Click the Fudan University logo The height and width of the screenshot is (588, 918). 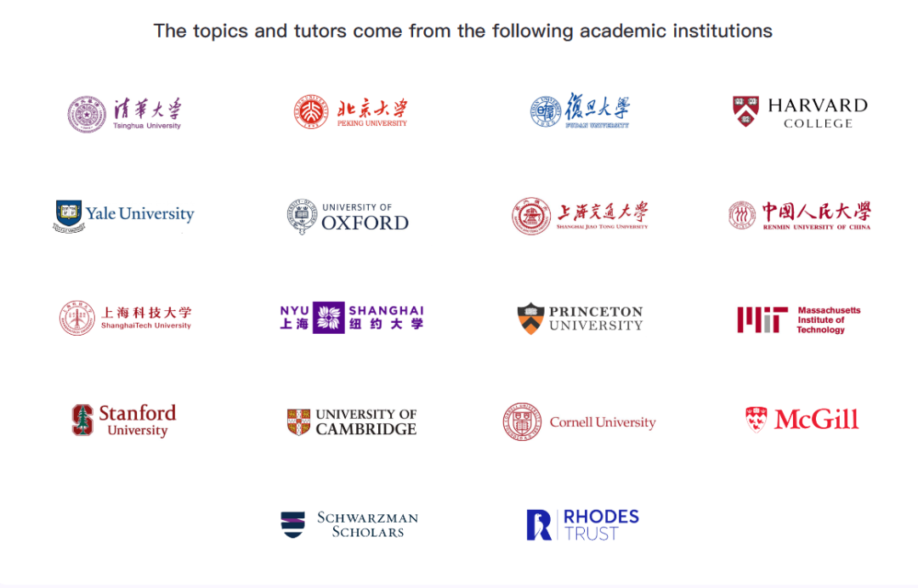(x=581, y=111)
